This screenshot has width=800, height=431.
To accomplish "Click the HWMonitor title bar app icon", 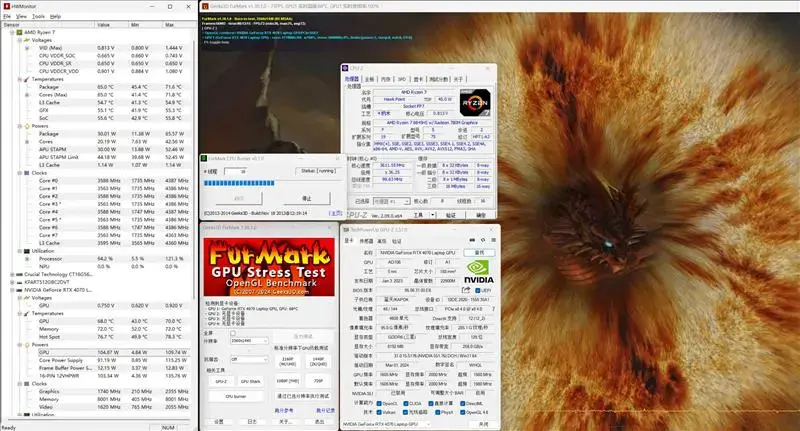I will coord(7,7).
